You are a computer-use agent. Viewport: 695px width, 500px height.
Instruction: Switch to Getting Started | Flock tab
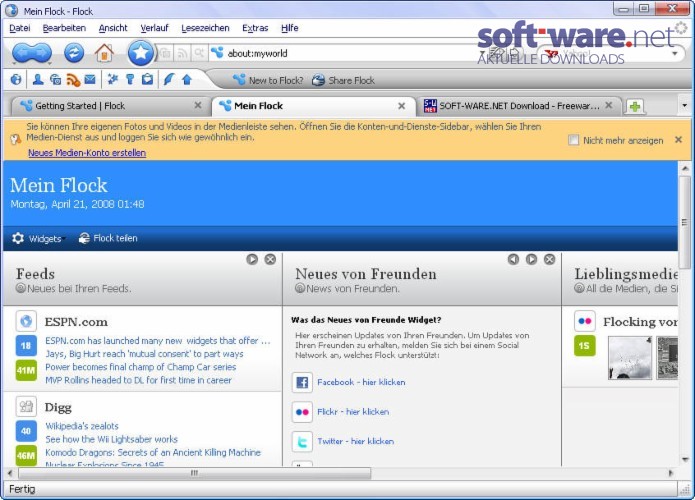click(x=106, y=106)
